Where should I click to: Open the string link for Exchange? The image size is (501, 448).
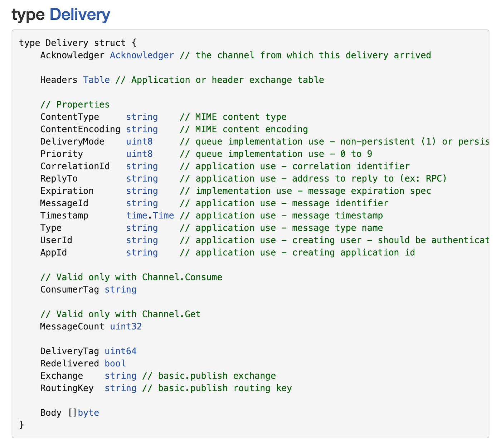[120, 376]
